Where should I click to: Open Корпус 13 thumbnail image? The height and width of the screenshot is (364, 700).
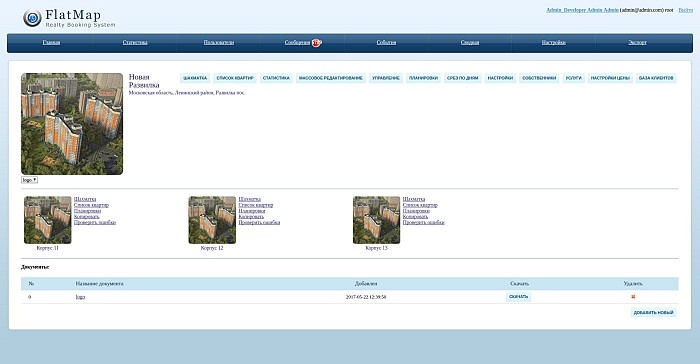(376, 220)
